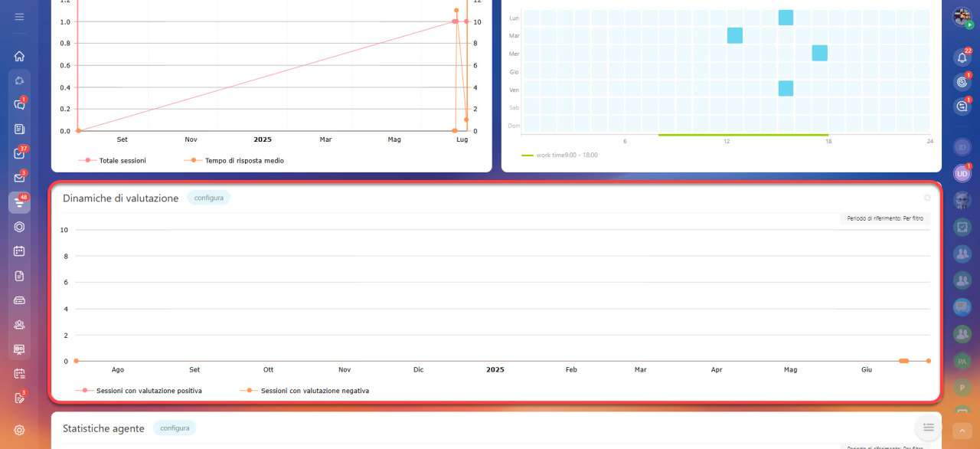
Task: Open the Periodo di riferimento: Per filtro label
Action: pyautogui.click(x=885, y=218)
